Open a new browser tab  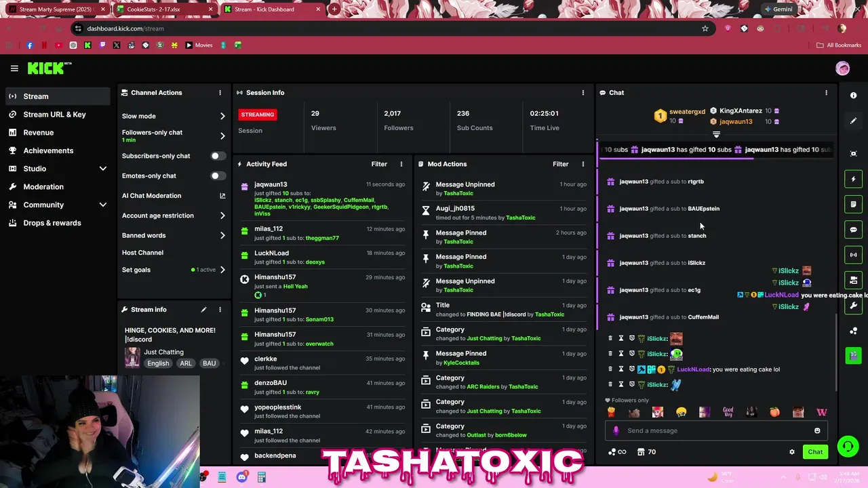pyautogui.click(x=334, y=9)
